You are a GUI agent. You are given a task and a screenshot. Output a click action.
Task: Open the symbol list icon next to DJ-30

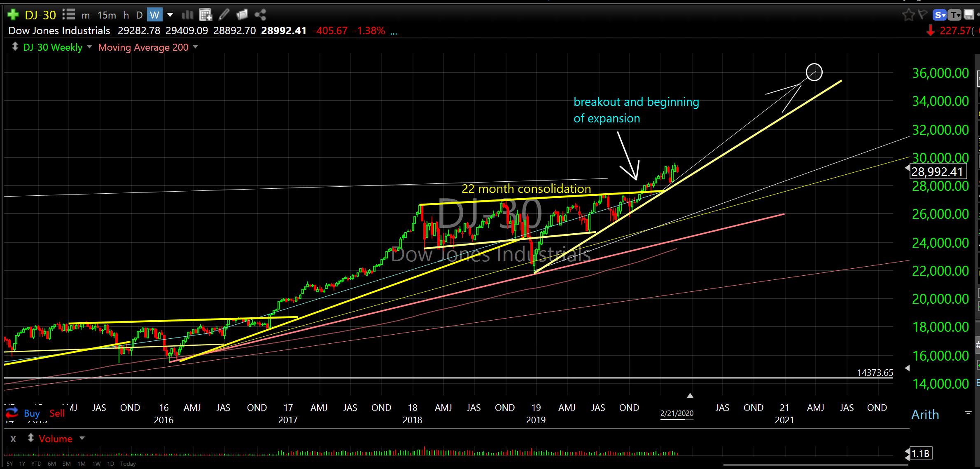coord(69,15)
